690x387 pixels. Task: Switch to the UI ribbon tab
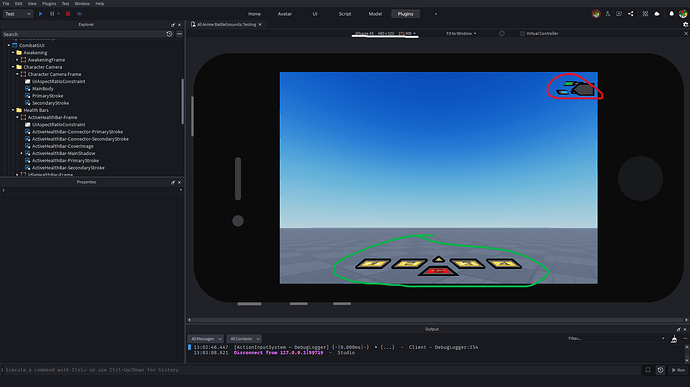click(315, 14)
